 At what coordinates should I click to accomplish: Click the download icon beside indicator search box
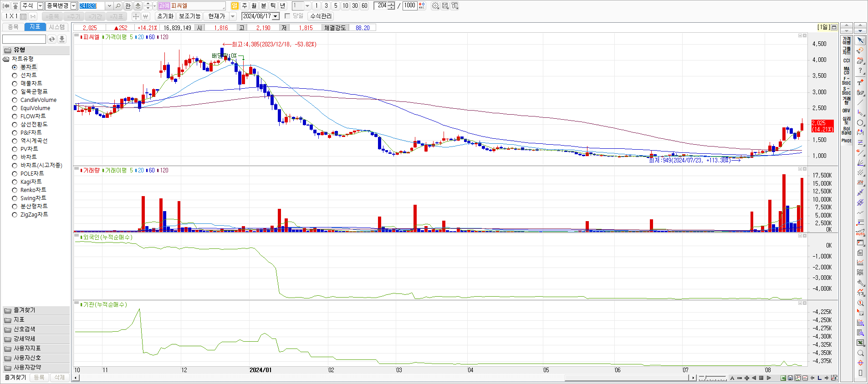click(x=62, y=39)
